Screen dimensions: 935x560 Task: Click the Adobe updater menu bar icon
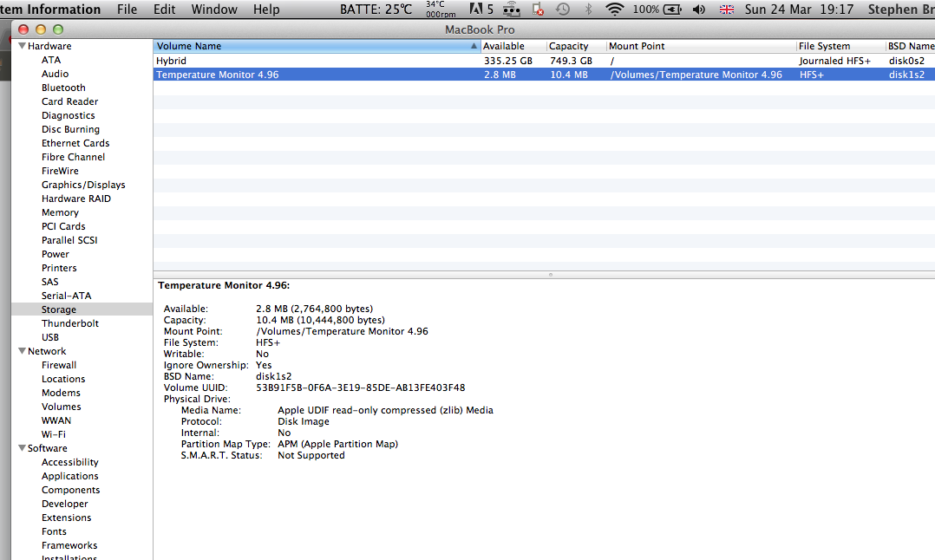click(x=481, y=9)
